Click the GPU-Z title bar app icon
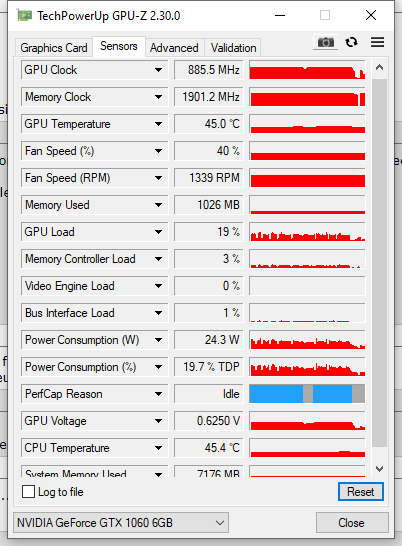 tap(25, 16)
